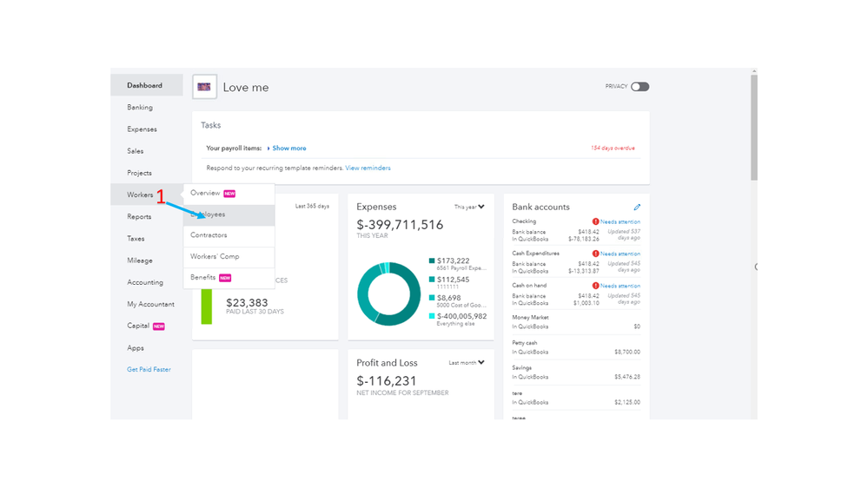Click red alert icon for Cash Expenditures
Image resolution: width=868 pixels, height=488 pixels.
(596, 254)
